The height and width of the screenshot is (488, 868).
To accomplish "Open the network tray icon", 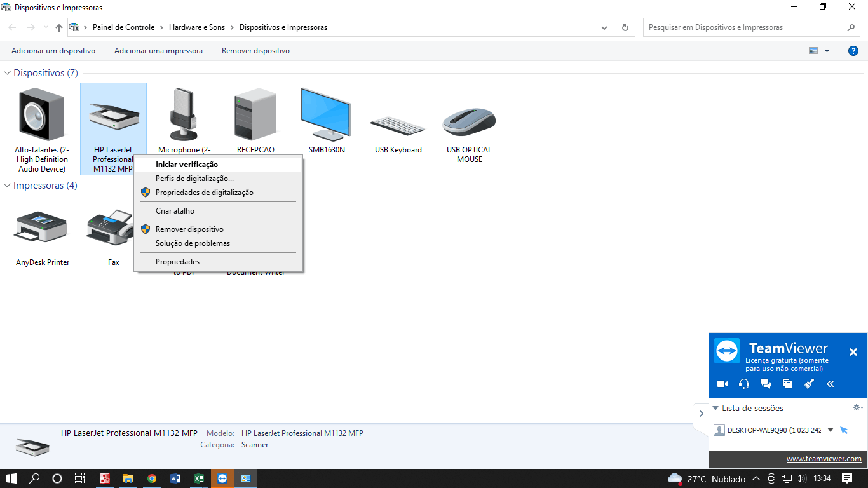I will tap(786, 478).
